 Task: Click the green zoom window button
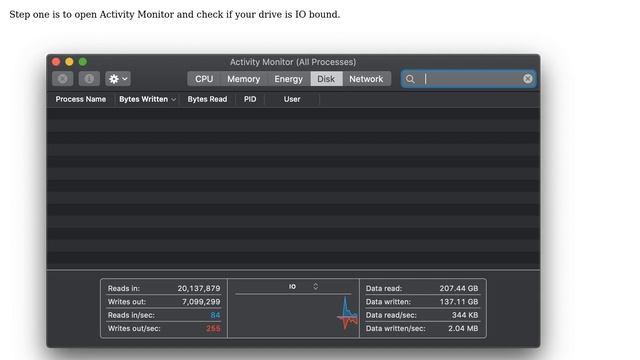(x=83, y=62)
